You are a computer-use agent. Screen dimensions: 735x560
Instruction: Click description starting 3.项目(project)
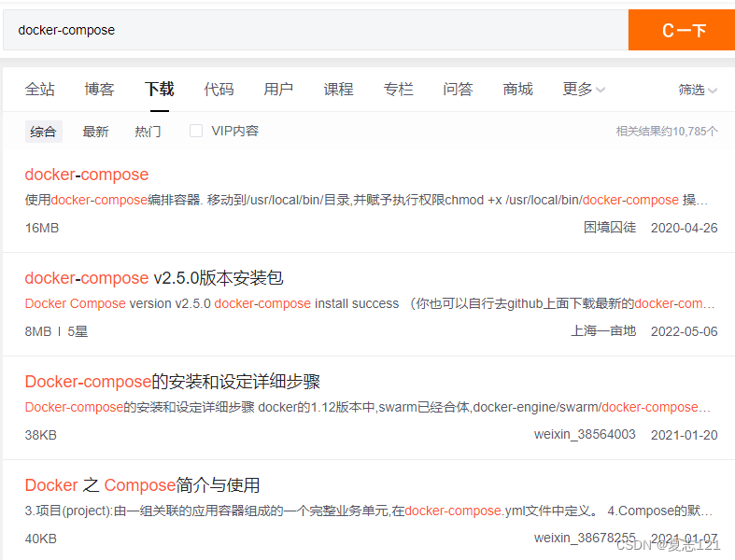pyautogui.click(x=369, y=511)
